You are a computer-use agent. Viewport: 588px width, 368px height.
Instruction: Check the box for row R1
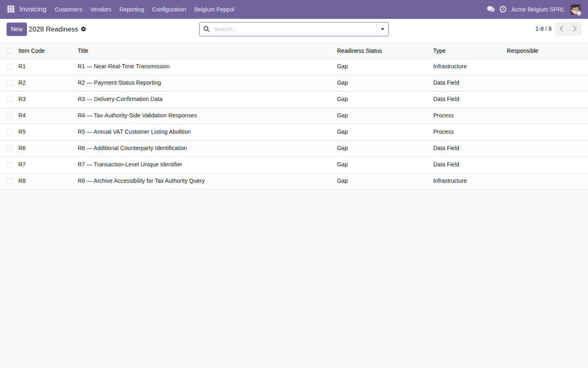tap(9, 67)
